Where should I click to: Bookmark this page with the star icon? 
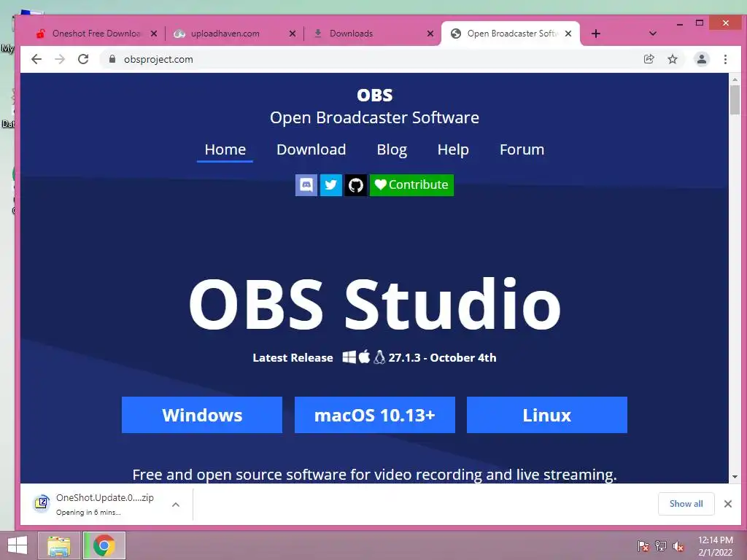[672, 59]
